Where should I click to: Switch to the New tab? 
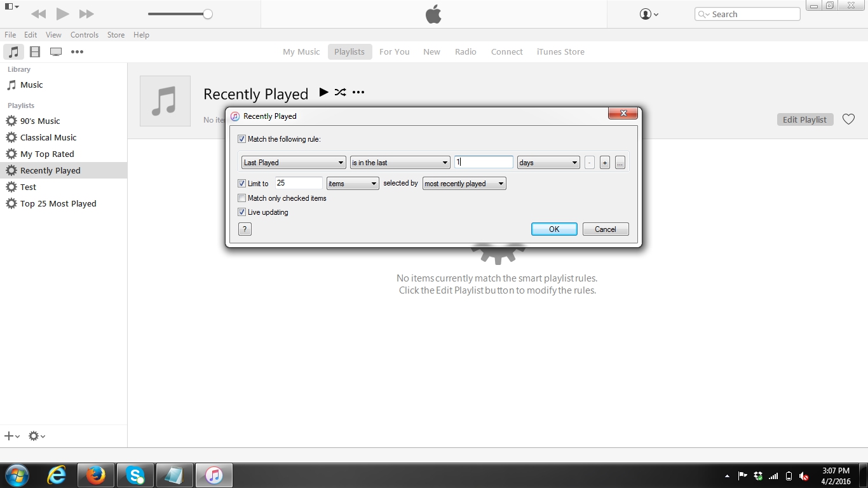pos(431,51)
